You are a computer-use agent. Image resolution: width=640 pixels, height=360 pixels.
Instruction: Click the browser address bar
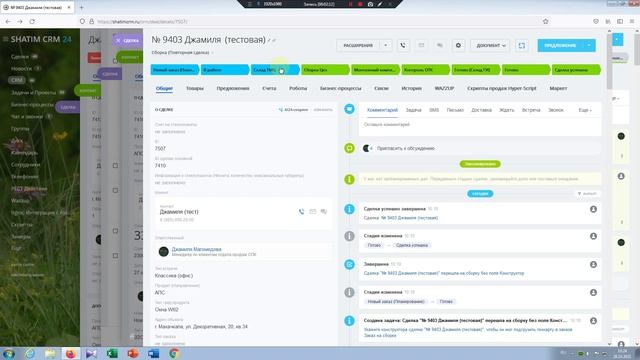click(x=310, y=21)
